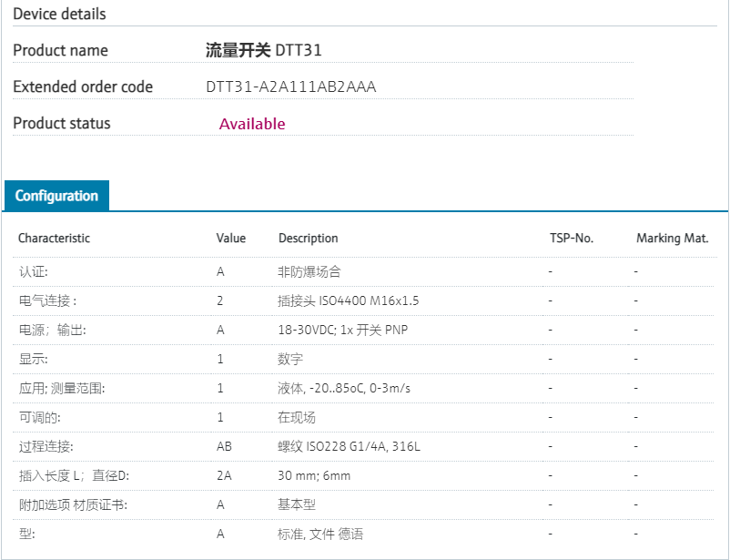Click the Description column header
The height and width of the screenshot is (560, 730).
(x=308, y=239)
